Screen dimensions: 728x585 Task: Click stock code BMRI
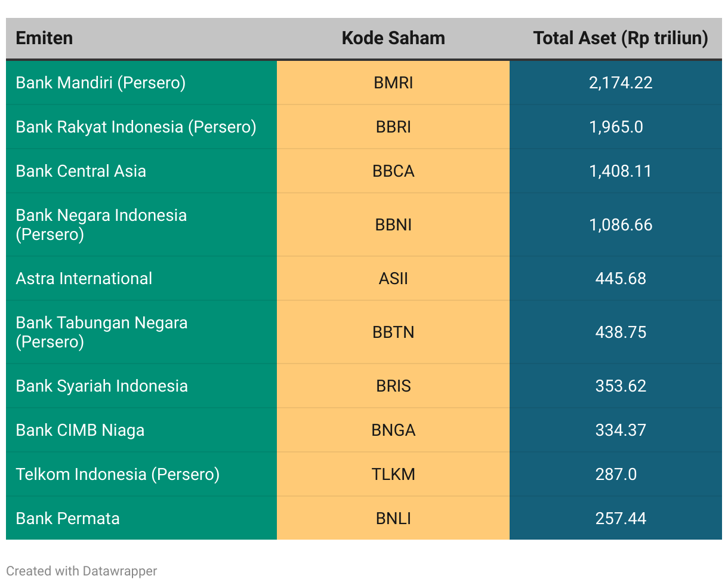coord(393,82)
